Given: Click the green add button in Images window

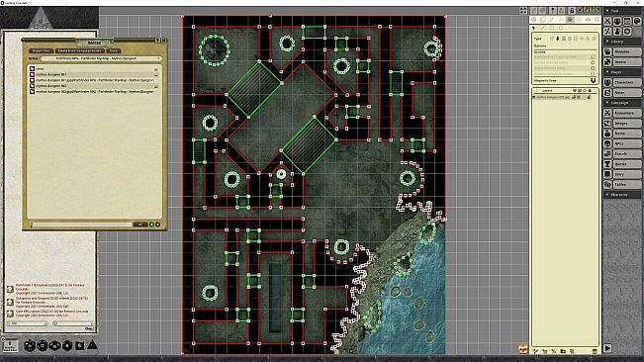Looking at the screenshot, I should (151, 225).
